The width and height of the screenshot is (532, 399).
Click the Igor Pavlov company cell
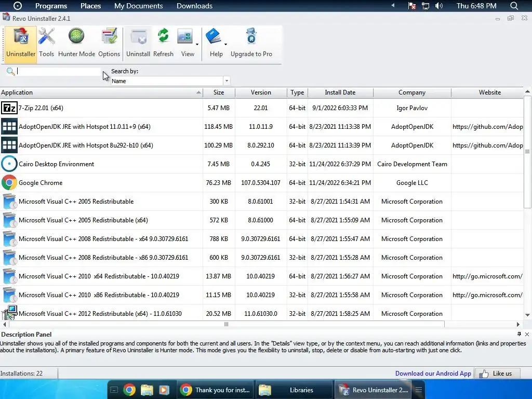[412, 108]
